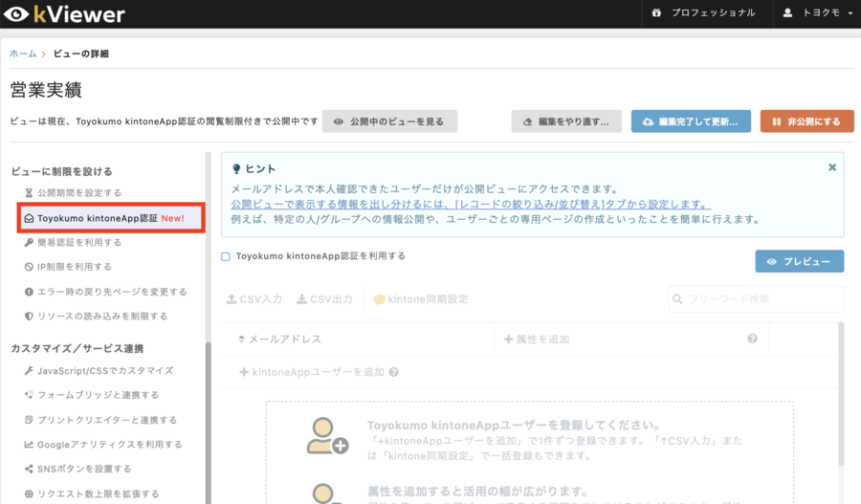
Task: Click wrench icon beside JavaScript/CSSでカスタマイズ
Action: coord(29,371)
